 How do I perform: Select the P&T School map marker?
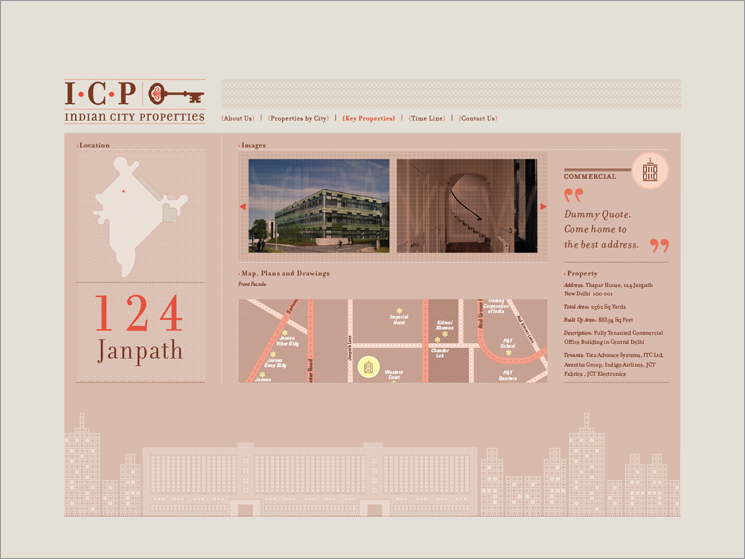pos(508,353)
